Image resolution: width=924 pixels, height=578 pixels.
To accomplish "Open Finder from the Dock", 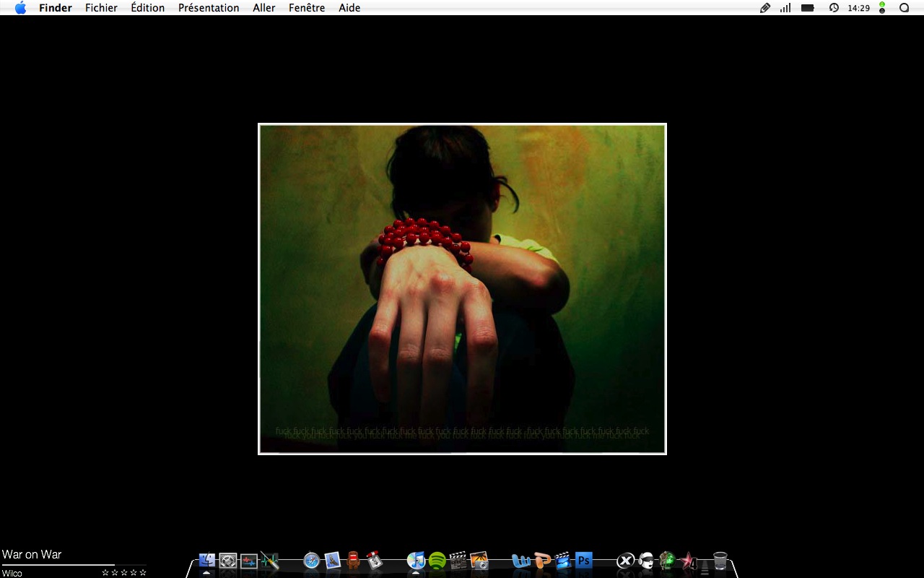I will coord(207,561).
